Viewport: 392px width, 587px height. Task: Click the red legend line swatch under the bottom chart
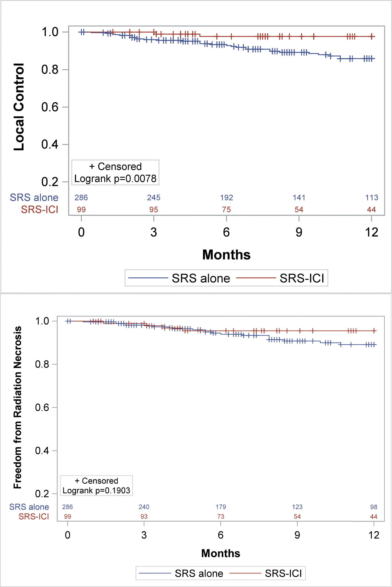coord(245,573)
